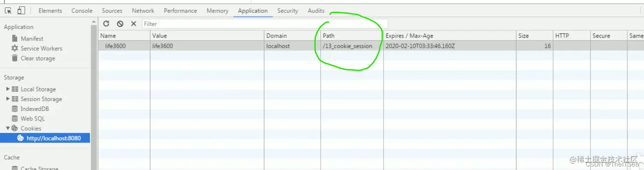Sort by the Path column header
Image resolution: width=644 pixels, height=170 pixels.
(352, 36)
